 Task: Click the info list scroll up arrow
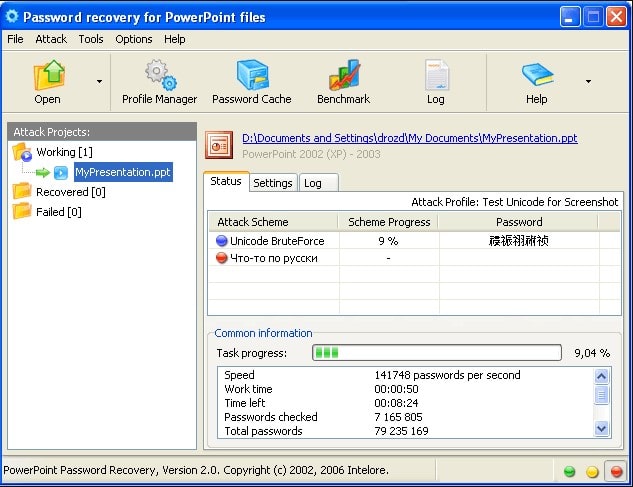[x=602, y=376]
